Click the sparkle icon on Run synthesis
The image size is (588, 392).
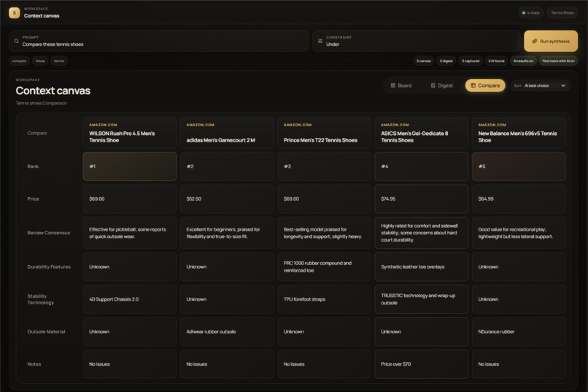(x=535, y=42)
